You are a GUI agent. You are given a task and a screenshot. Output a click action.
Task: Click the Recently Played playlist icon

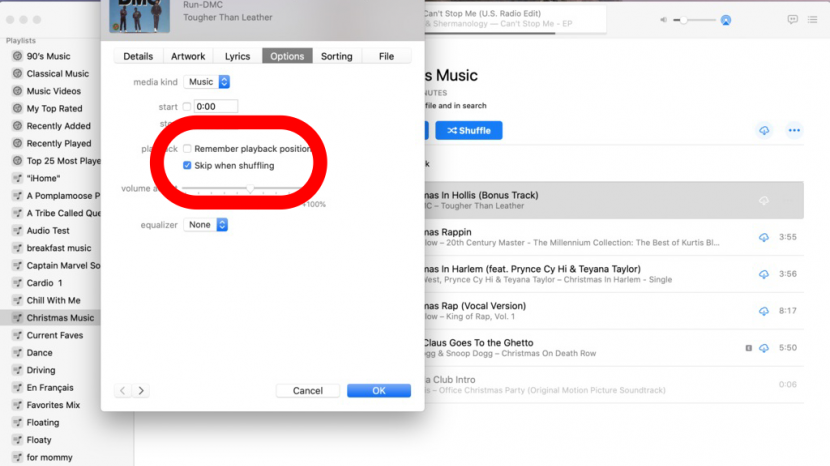coord(17,144)
